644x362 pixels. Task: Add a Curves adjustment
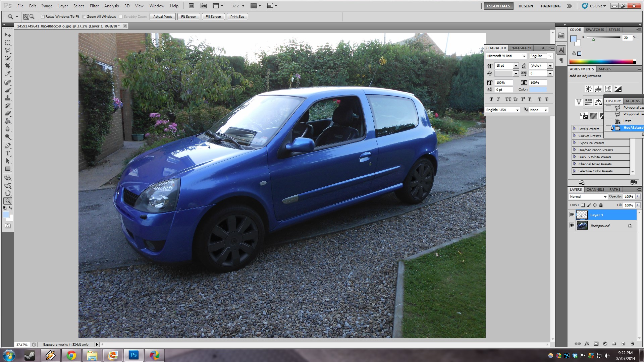[608, 89]
